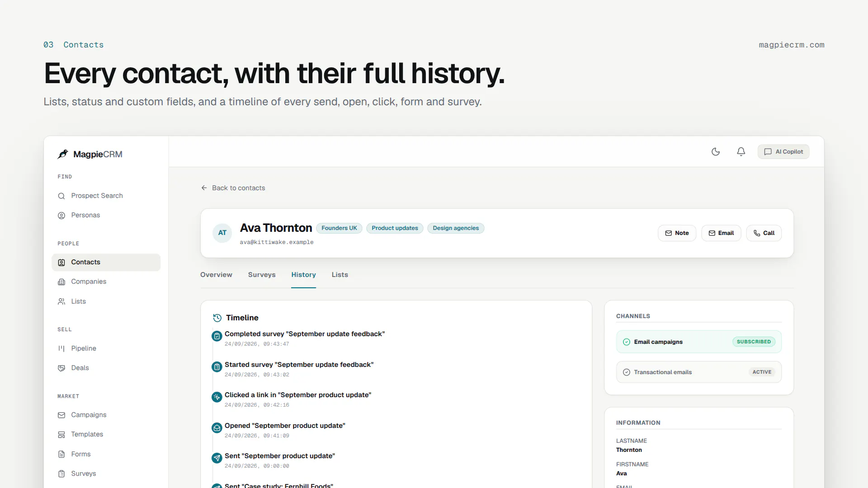Click the MagpieCRM bird logo
868x488 pixels.
pos(63,154)
